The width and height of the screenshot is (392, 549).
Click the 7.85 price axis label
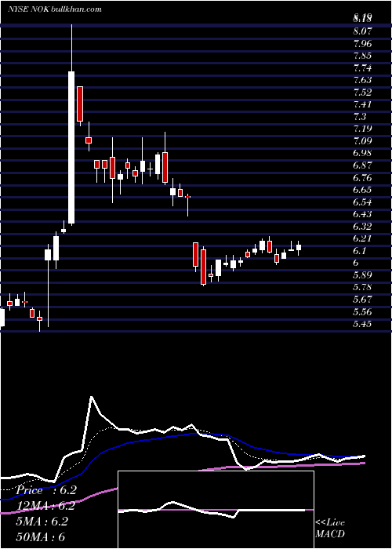[x=362, y=56]
